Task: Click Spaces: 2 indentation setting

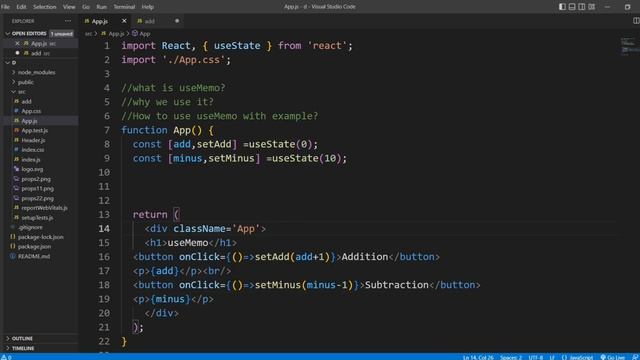Action: 511,357
